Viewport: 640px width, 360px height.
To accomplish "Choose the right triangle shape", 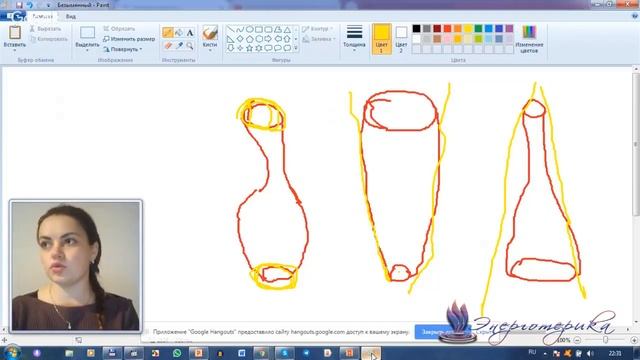I will [231, 39].
